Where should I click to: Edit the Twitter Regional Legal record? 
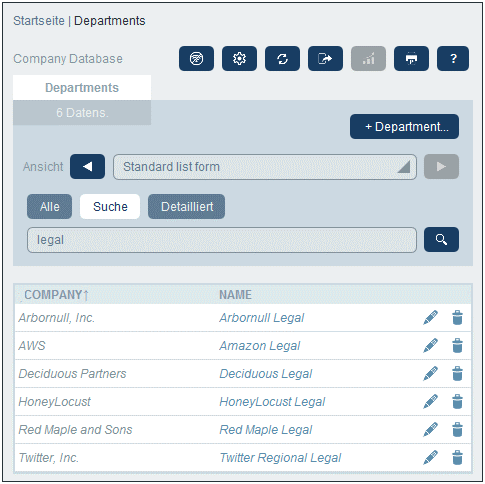(430, 457)
